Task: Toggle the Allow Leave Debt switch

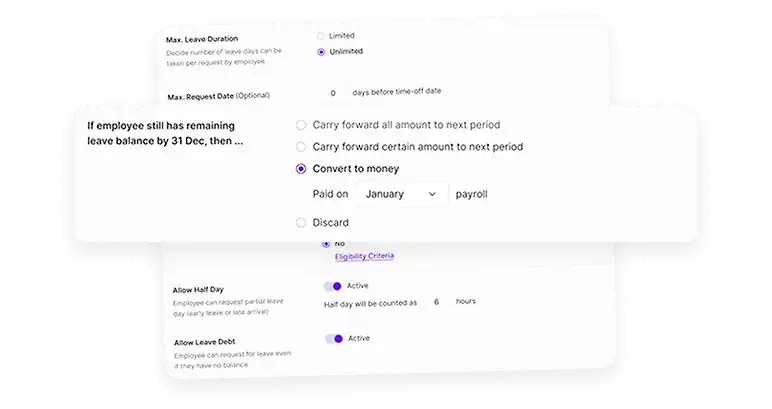Action: pos(334,339)
